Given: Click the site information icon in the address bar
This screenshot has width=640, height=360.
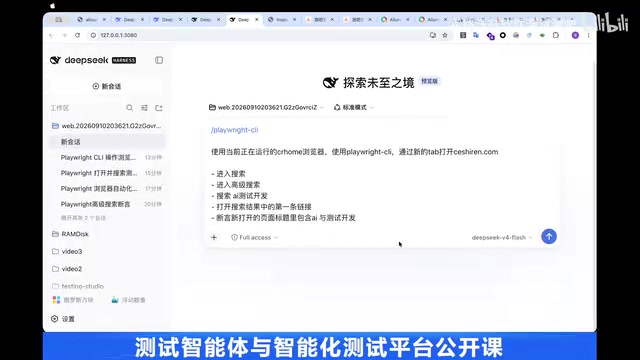Looking at the screenshot, I should (93, 36).
